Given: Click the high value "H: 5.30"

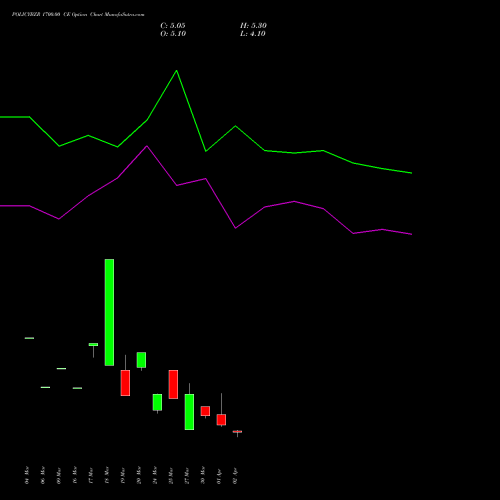Looking at the screenshot, I should [253, 26].
